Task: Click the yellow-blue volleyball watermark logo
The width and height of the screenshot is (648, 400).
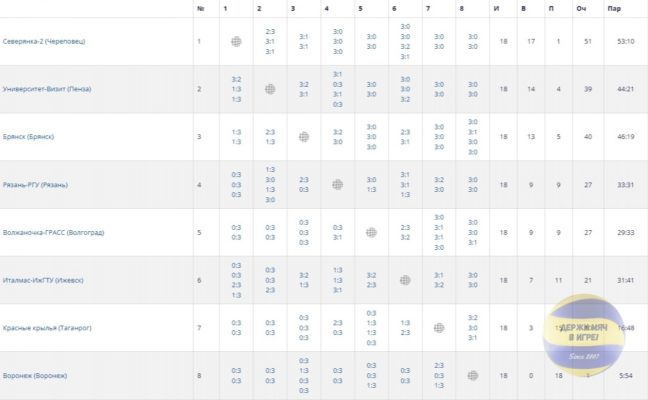Action: coord(584,335)
